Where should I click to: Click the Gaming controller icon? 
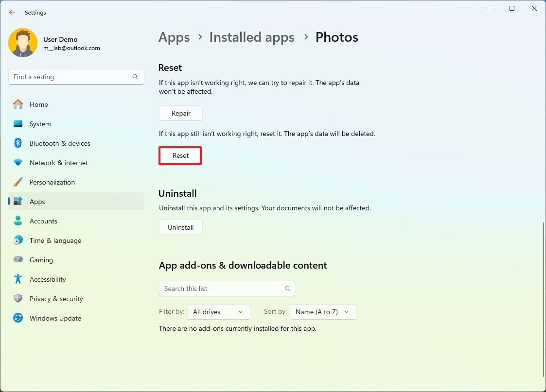(18, 259)
